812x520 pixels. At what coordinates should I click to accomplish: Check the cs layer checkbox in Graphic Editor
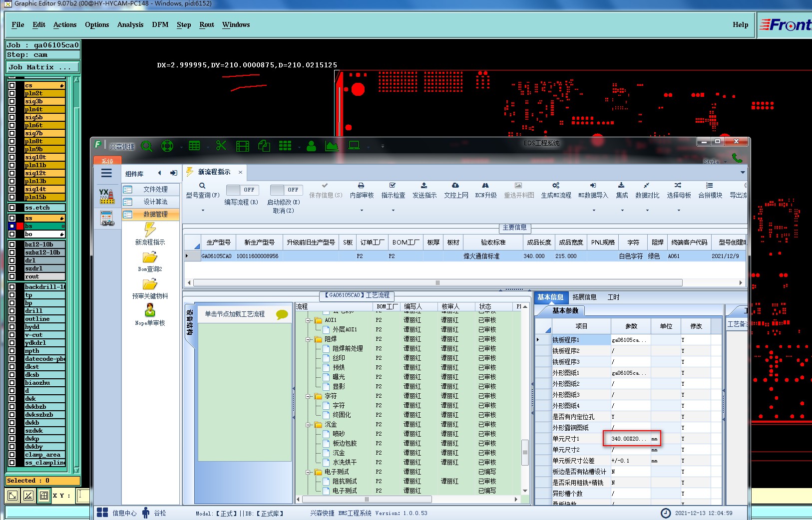(12, 85)
